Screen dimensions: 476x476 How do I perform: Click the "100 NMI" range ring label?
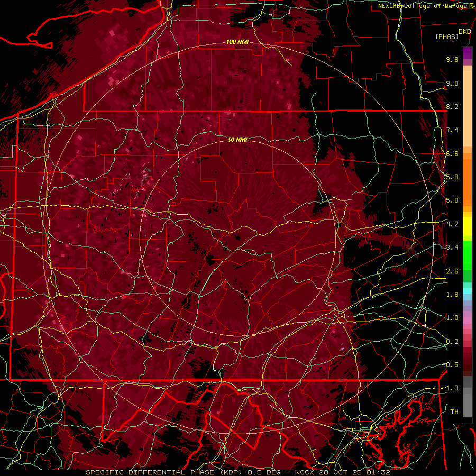(x=237, y=42)
